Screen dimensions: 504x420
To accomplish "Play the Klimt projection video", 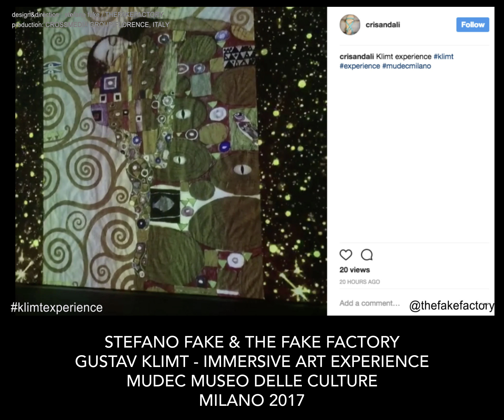I will click(171, 161).
